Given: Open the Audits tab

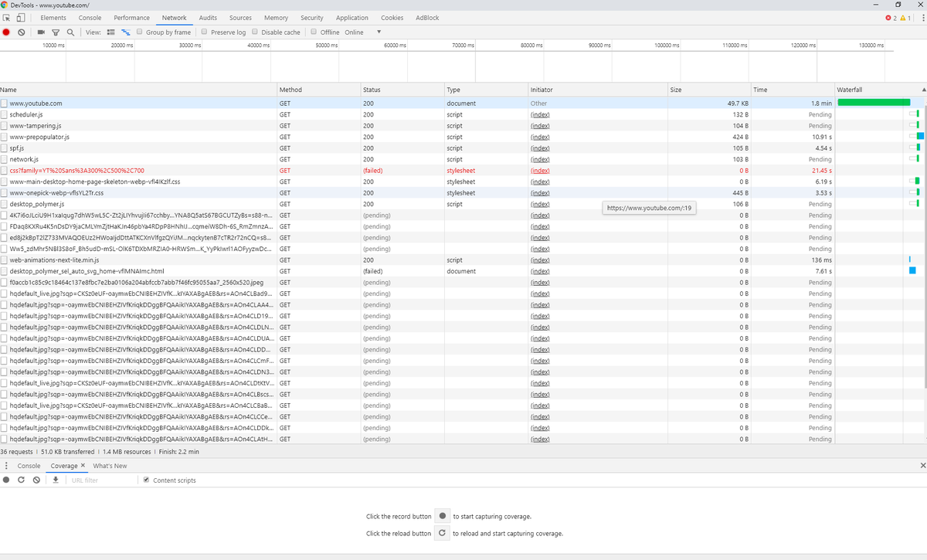Looking at the screenshot, I should point(208,18).
